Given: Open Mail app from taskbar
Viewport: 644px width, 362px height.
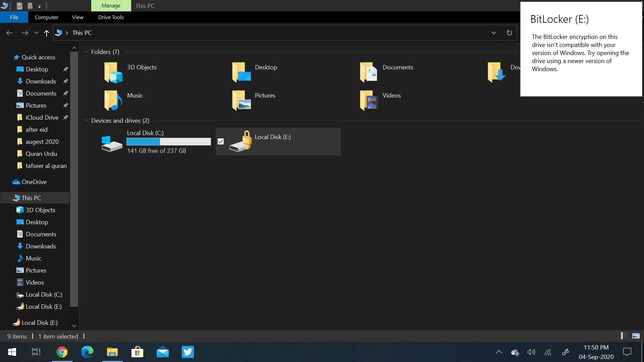Looking at the screenshot, I should [x=163, y=352].
